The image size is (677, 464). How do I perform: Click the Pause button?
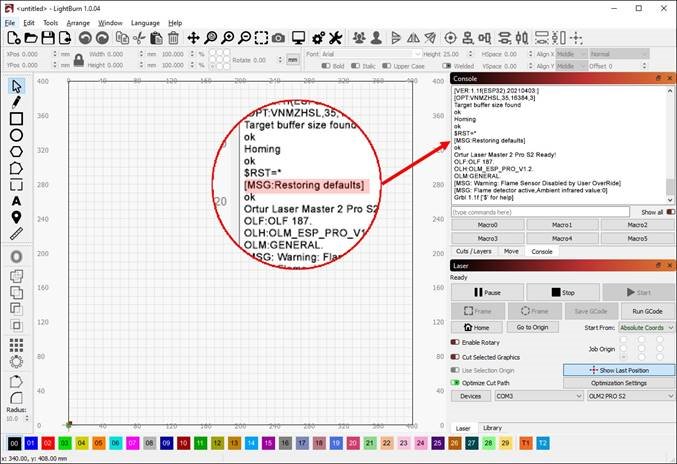point(487,292)
